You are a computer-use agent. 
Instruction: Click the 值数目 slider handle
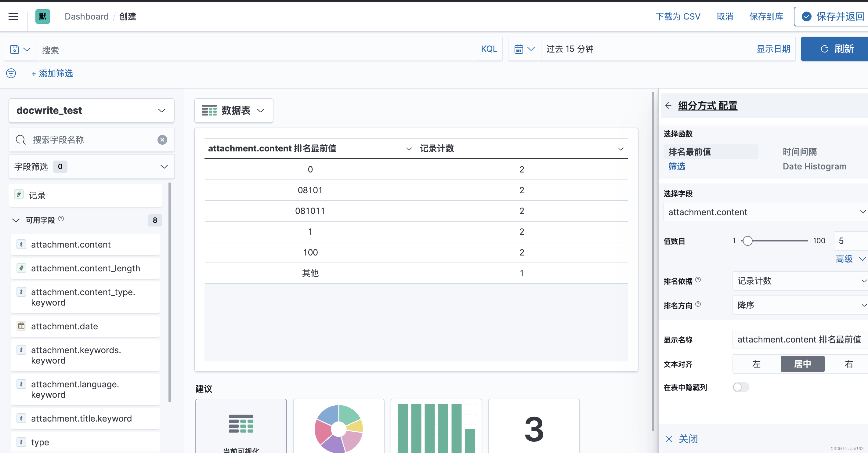click(x=748, y=241)
